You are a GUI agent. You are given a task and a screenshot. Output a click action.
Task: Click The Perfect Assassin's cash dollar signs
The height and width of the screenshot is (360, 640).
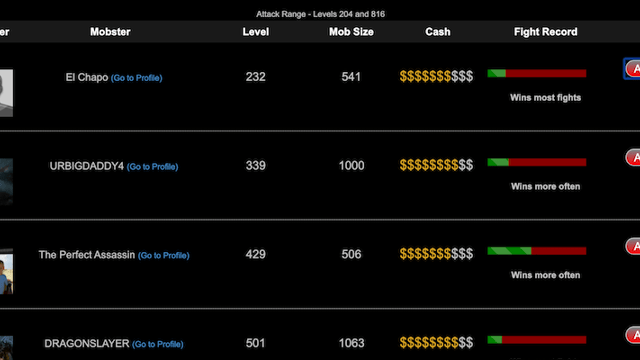click(436, 254)
